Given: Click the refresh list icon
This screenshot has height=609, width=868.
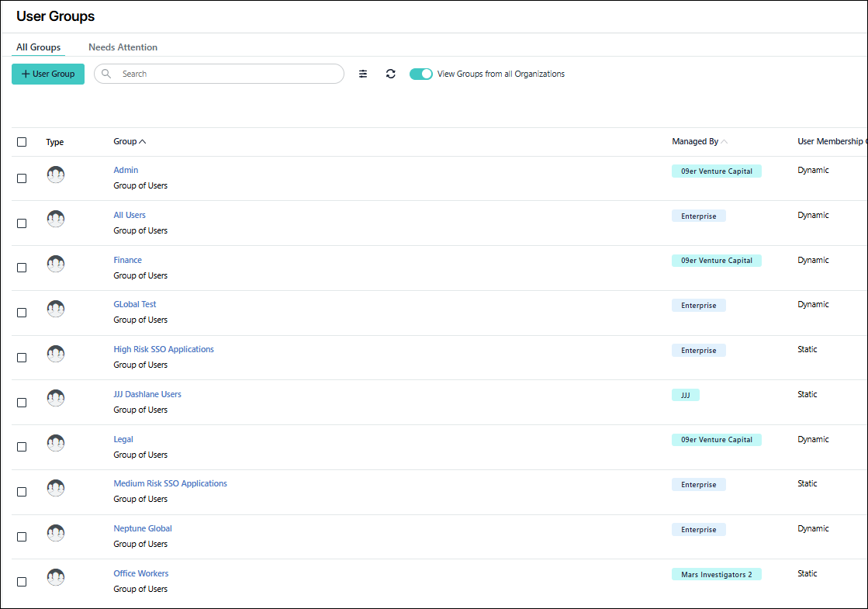Looking at the screenshot, I should pyautogui.click(x=391, y=74).
